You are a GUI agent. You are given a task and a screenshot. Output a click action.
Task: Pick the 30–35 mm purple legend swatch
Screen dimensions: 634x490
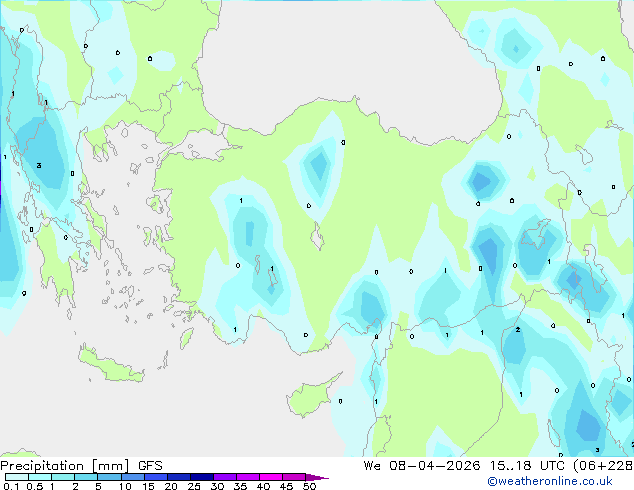pyautogui.click(x=225, y=477)
